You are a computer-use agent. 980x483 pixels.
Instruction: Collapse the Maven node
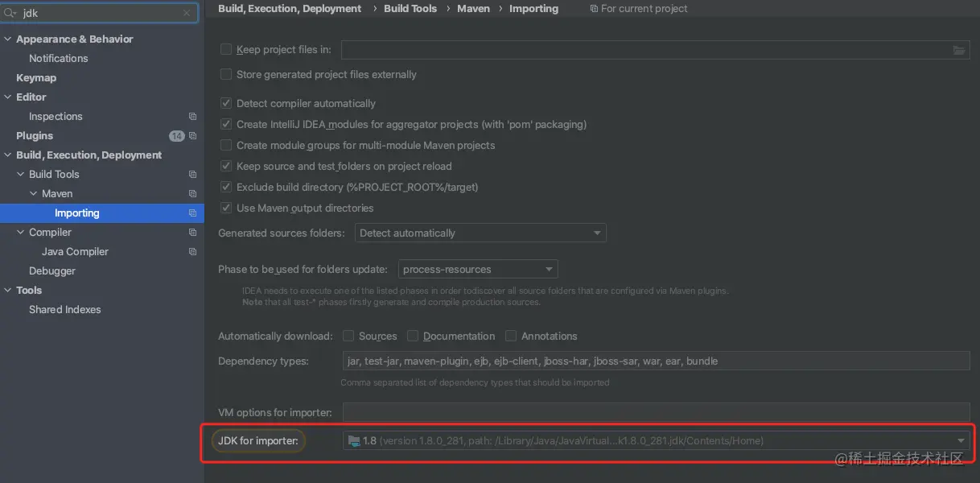(34, 194)
